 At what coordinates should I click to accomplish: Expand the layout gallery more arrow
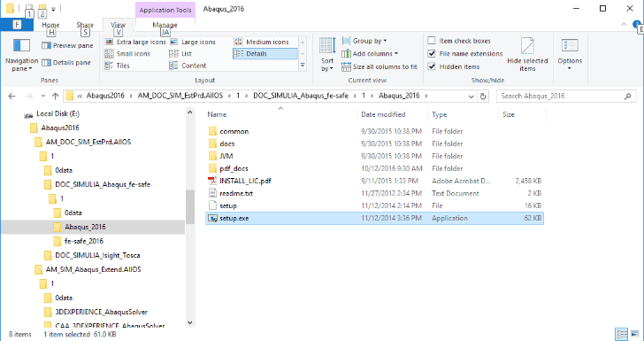pos(303,66)
